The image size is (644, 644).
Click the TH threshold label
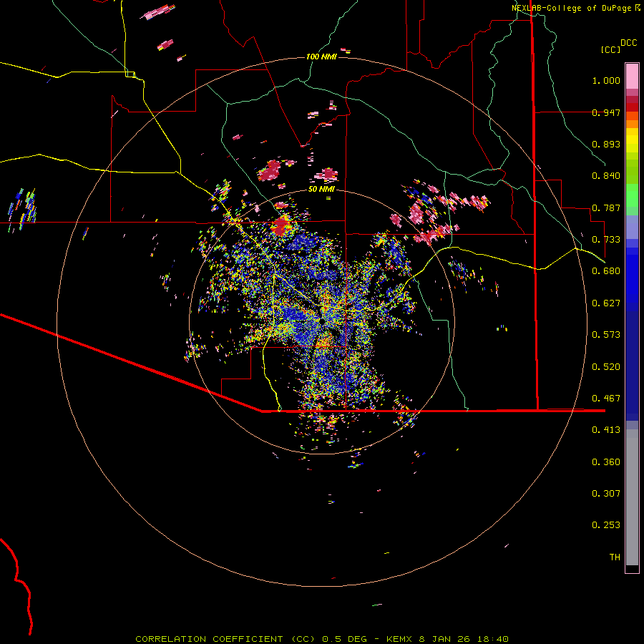coord(615,557)
